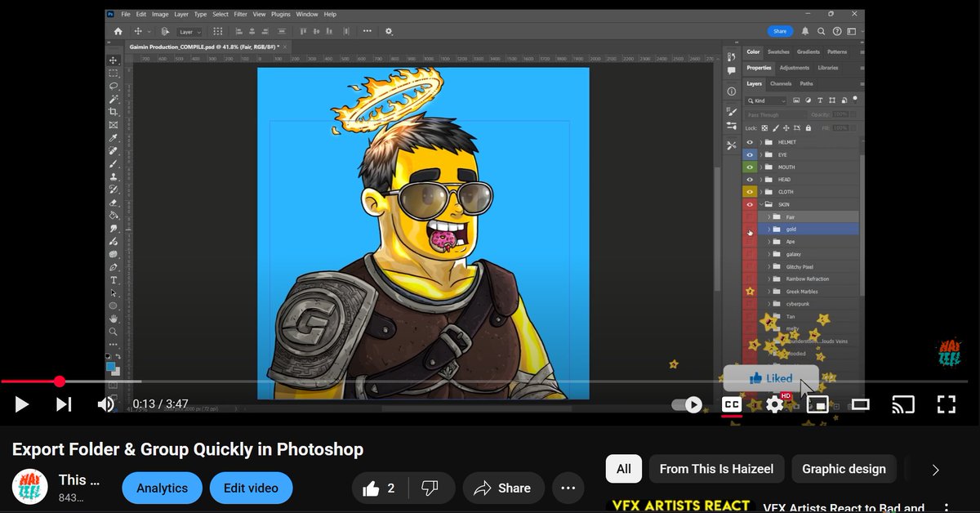Image resolution: width=980 pixels, height=513 pixels.
Task: Dislike the video with thumbs down
Action: pos(430,488)
